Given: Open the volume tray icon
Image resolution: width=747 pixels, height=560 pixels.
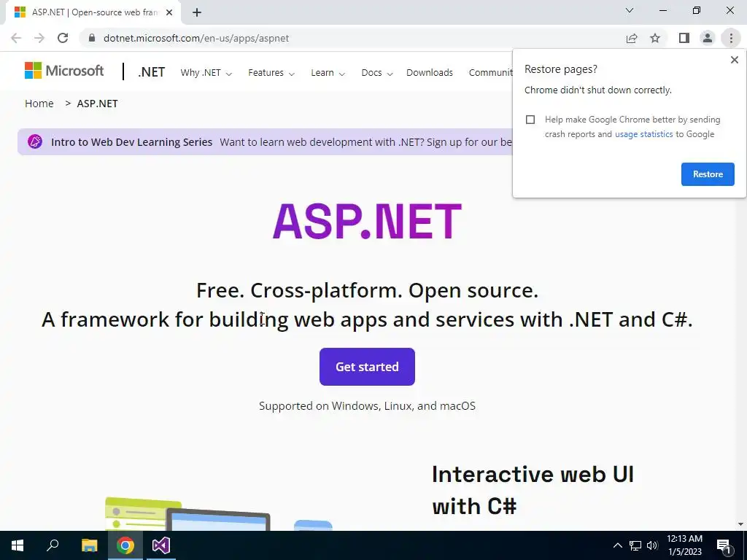Looking at the screenshot, I should click(652, 545).
